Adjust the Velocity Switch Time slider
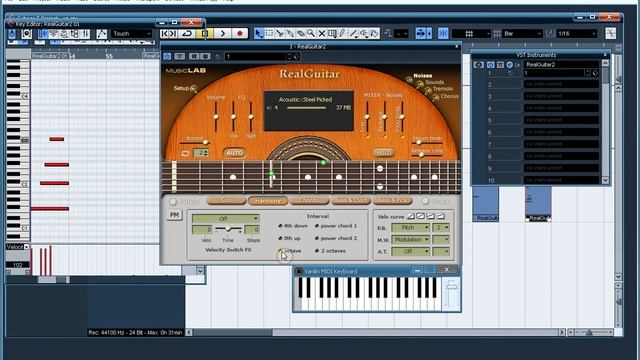This screenshot has height=360, width=640. (228, 229)
